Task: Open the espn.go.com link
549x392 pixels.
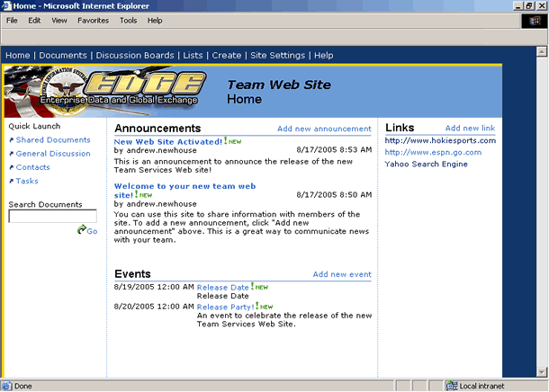Action: tap(433, 152)
